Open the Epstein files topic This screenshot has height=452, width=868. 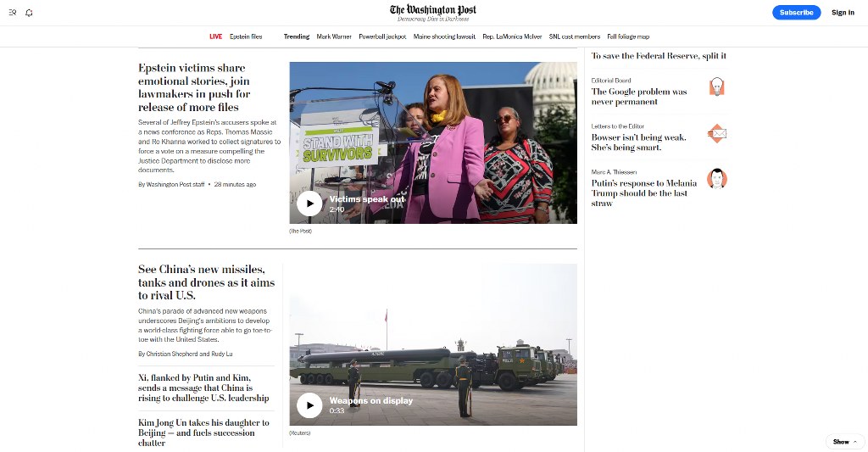pos(246,36)
